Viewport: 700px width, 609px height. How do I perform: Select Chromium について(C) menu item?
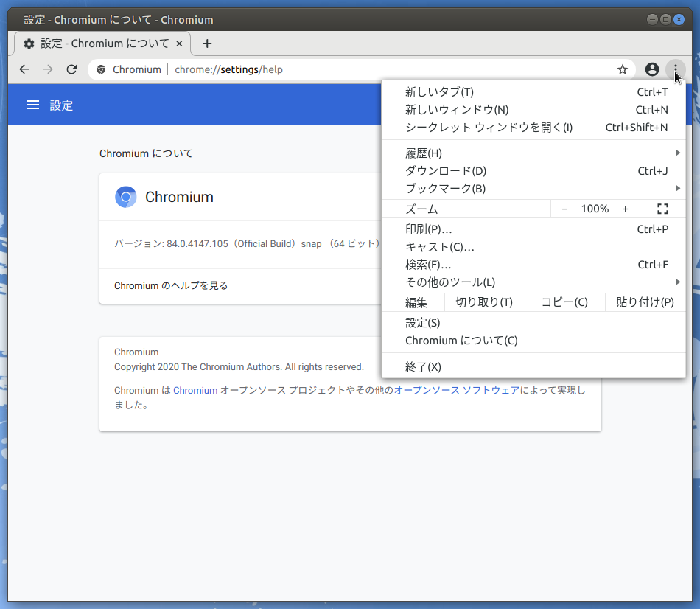point(533,341)
